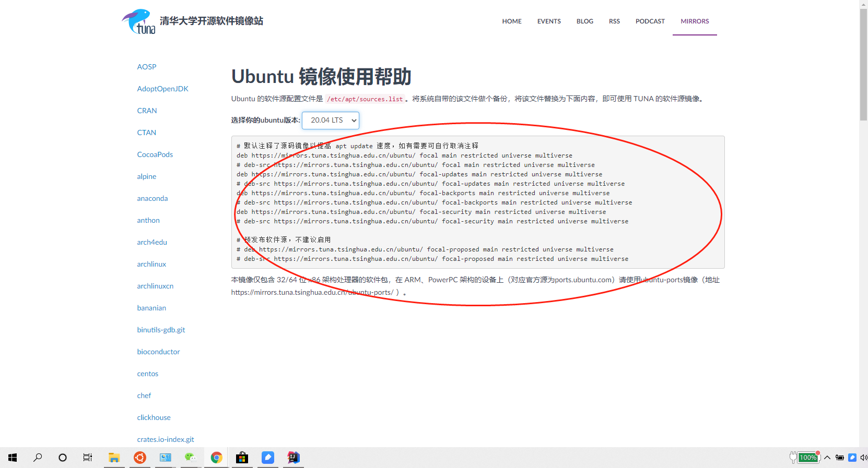Show hidden system tray icons
This screenshot has height=468, width=868.
[827, 458]
